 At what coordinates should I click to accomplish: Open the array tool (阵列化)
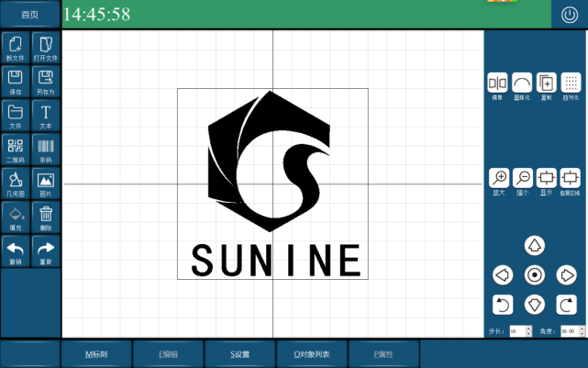tap(571, 83)
